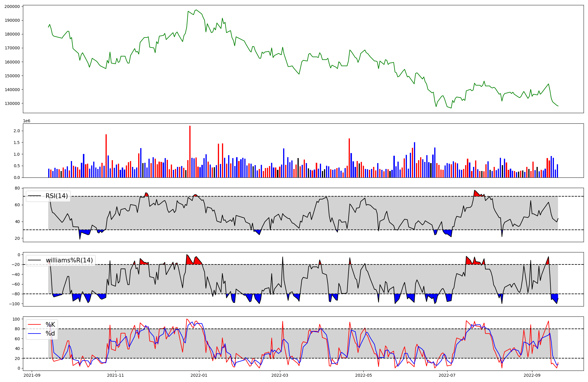Click the RSI(14) legend entry
588x382 pixels.
click(56, 196)
